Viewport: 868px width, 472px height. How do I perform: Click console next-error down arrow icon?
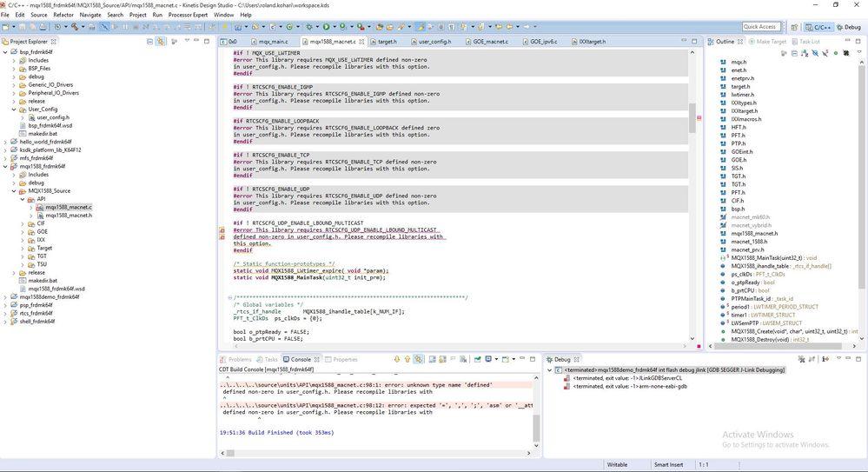397,359
